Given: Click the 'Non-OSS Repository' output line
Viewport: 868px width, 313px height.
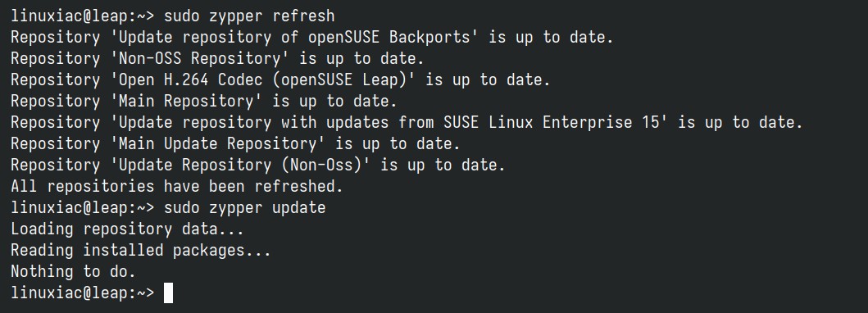Looking at the screenshot, I should point(217,59).
